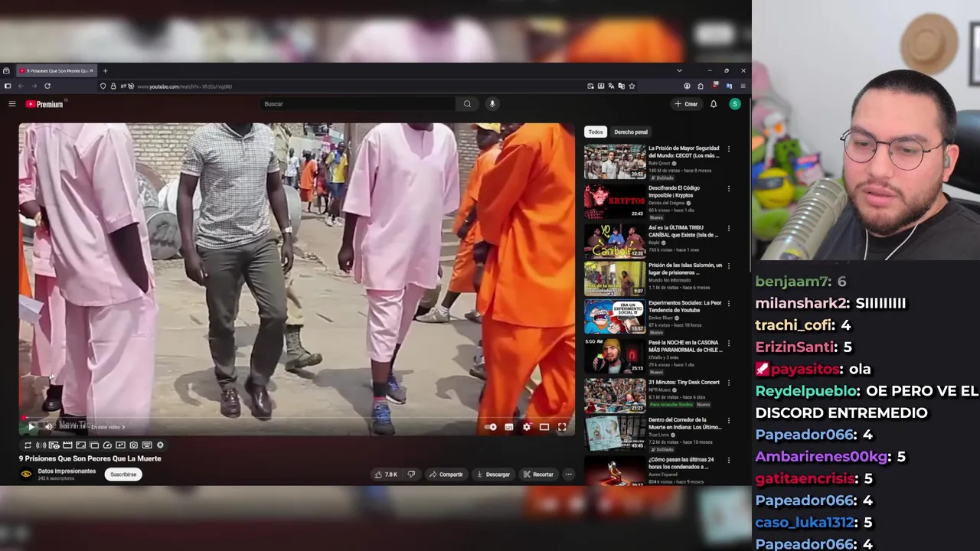Click the Recortar button
Screen dimensions: 980x551
click(538, 474)
